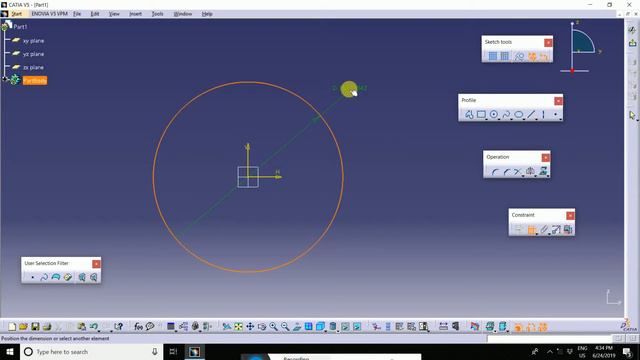
Task: Open the Start menu in CATIA
Action: pos(16,14)
